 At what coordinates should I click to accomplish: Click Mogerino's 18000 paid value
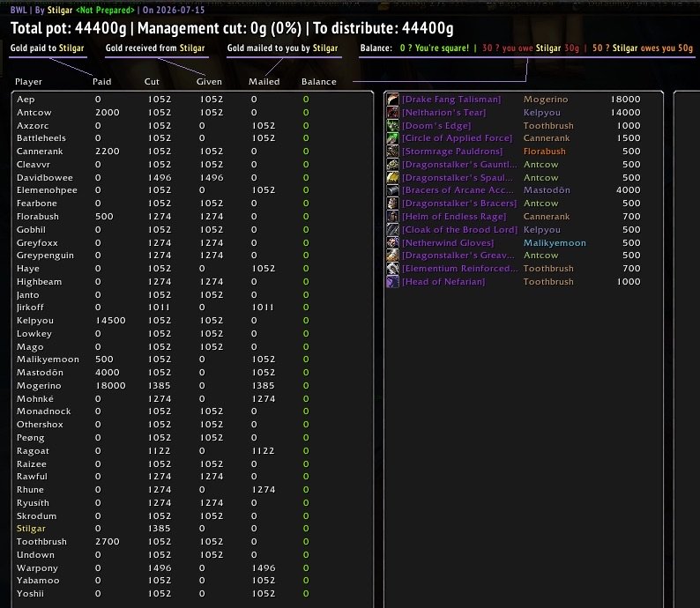110,385
